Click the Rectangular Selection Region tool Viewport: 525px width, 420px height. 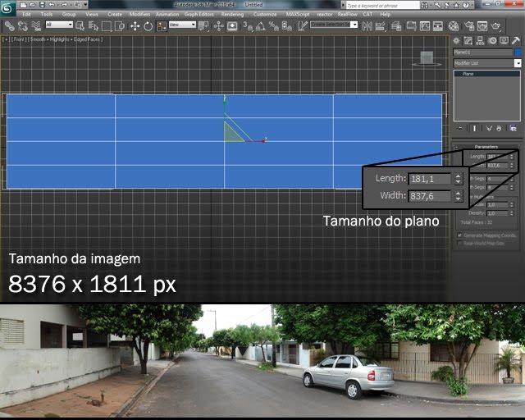click(x=107, y=25)
